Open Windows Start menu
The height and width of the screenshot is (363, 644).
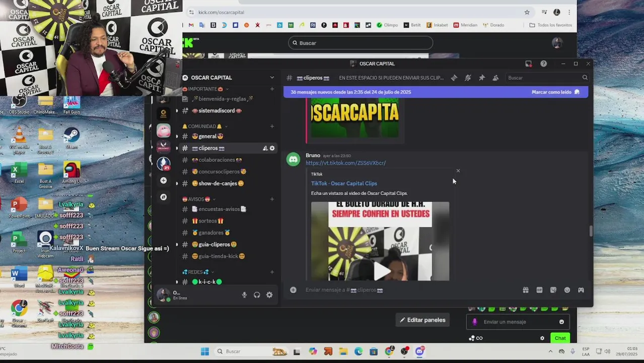click(205, 351)
